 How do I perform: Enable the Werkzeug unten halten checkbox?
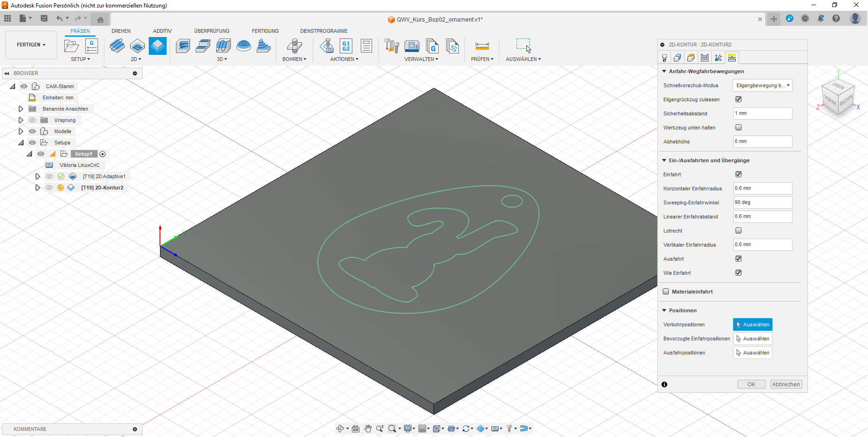[x=739, y=128]
